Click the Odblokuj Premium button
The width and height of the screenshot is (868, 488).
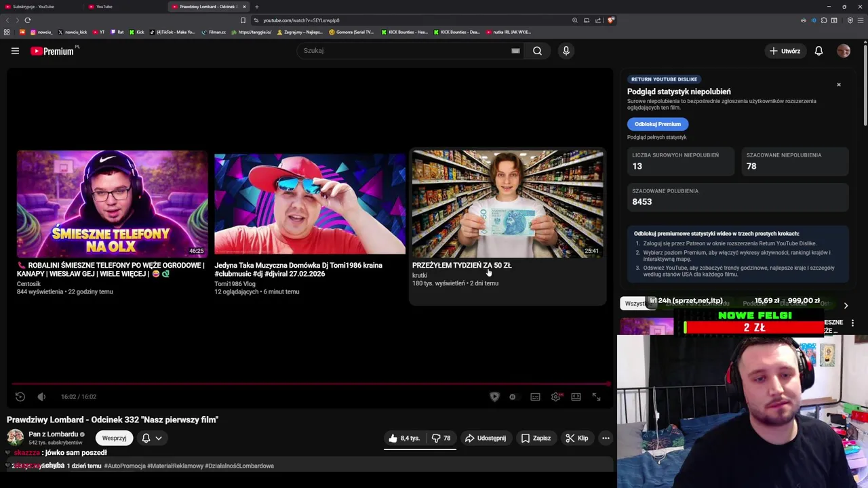[658, 124]
